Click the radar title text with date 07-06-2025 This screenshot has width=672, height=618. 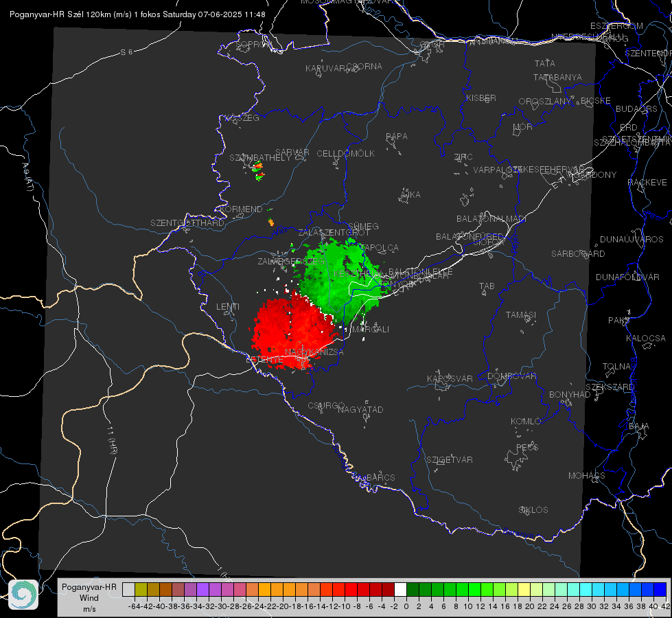click(137, 14)
